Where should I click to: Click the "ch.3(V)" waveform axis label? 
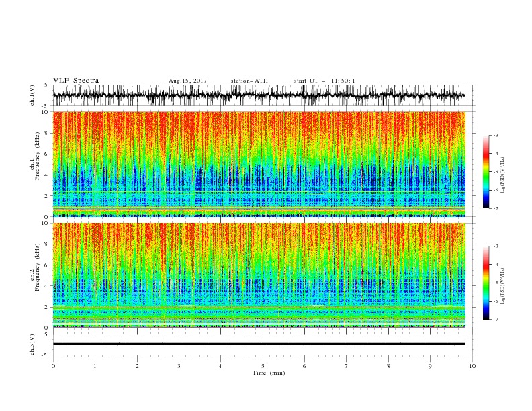click(x=32, y=345)
